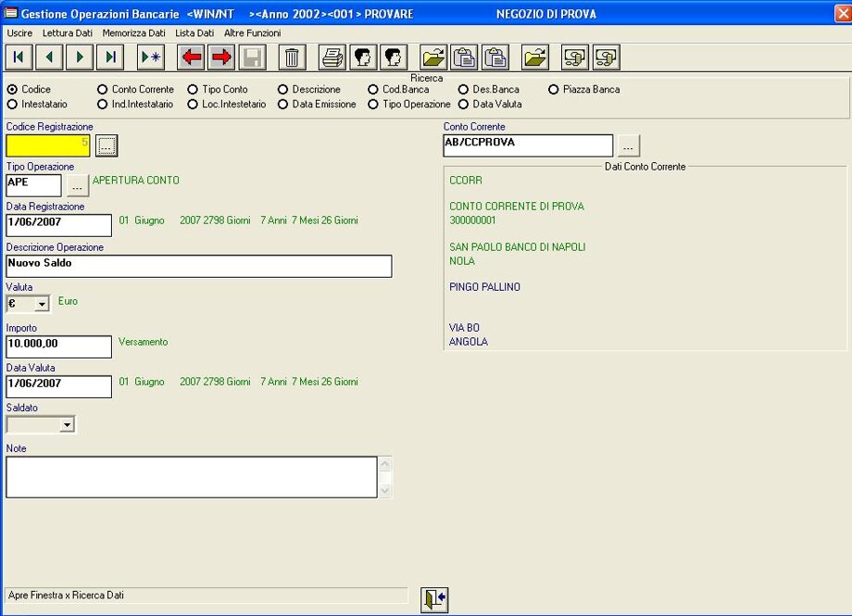The image size is (852, 616).
Task: Click browse button beside Conto Corrente field
Action: coord(629,146)
